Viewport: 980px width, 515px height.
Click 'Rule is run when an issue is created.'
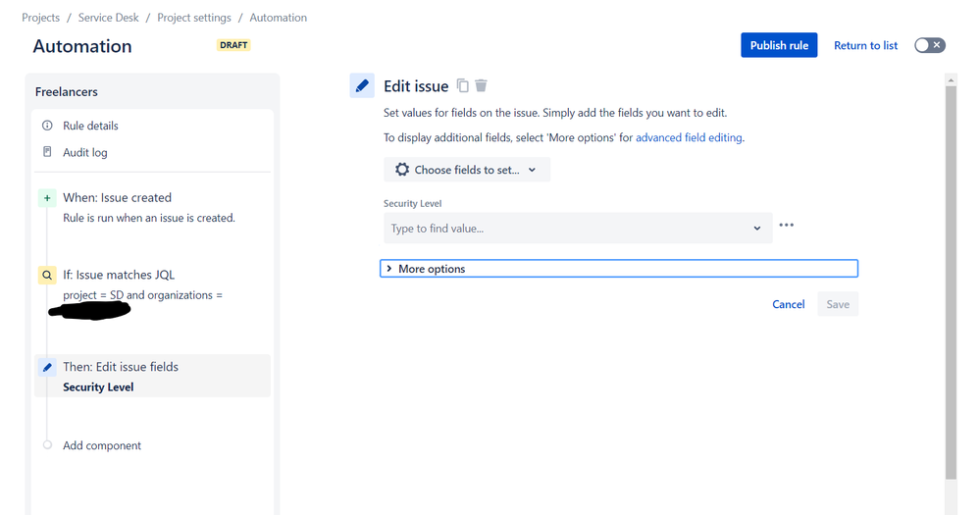click(x=149, y=218)
